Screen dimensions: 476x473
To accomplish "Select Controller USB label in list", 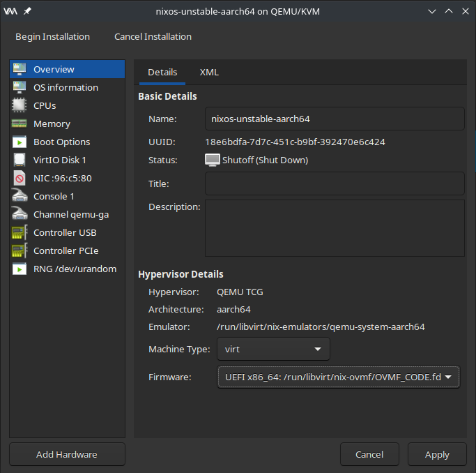I will point(65,233).
